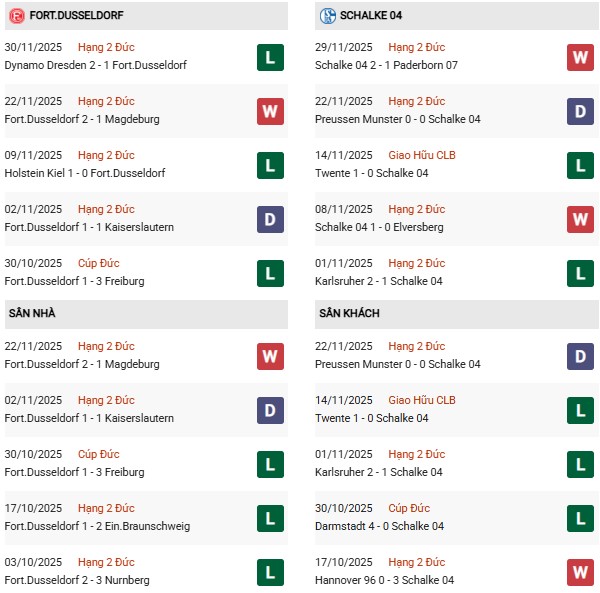The height and width of the screenshot is (593, 600).
Task: Click the L badge for Nurnberg match
Action: click(270, 572)
